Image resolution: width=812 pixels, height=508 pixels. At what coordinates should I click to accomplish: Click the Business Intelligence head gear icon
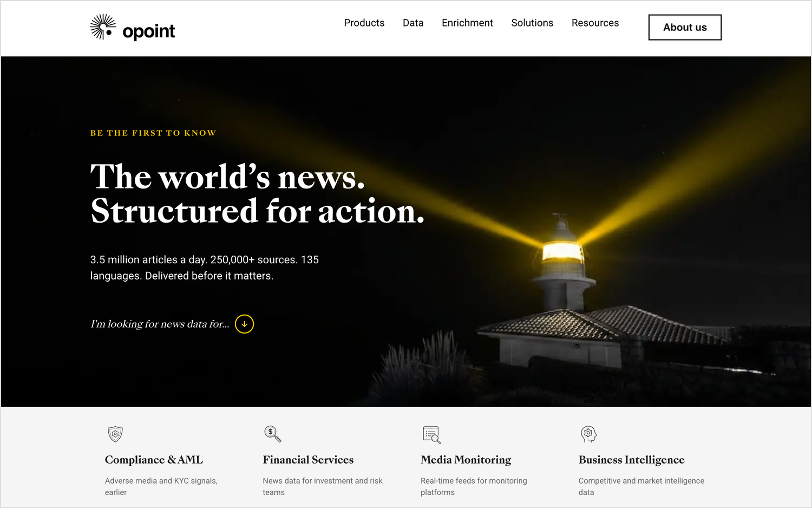point(588,434)
